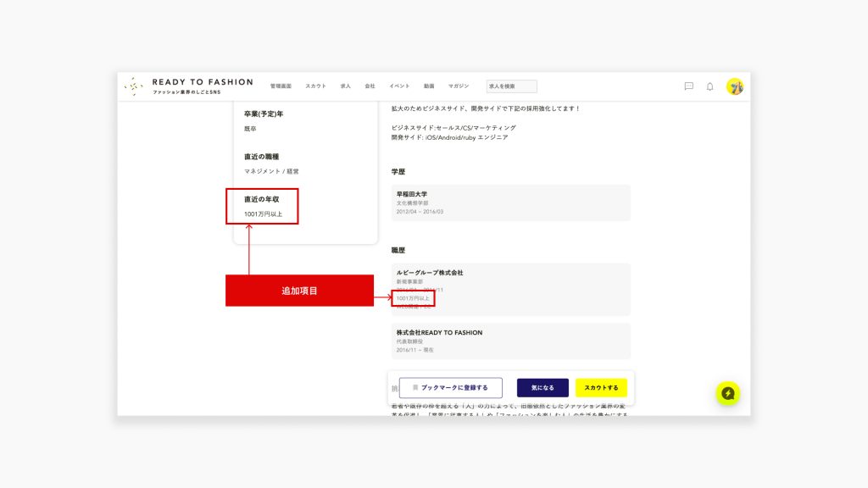Screen dimensions: 868x488
Task: Click the ブックマークに登録する button
Action: click(450, 388)
